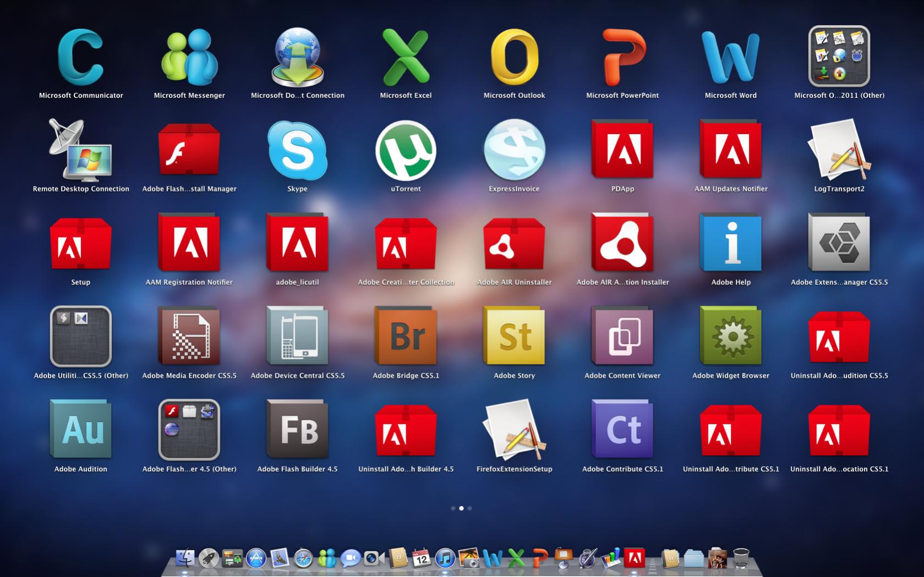The height and width of the screenshot is (577, 924).
Task: Launch Keynote from the Dock
Action: point(564,558)
